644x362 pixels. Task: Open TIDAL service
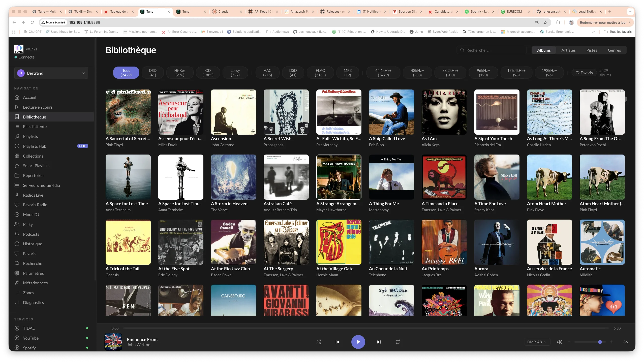[51, 328]
